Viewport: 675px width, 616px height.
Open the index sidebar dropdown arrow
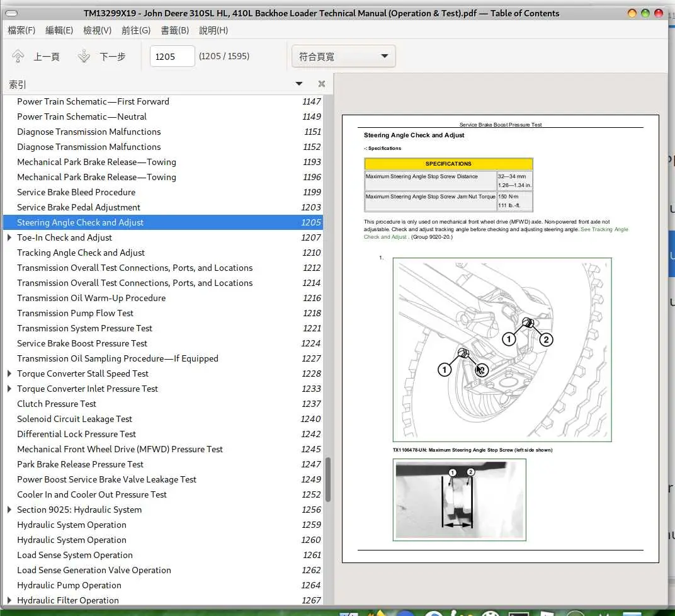[298, 84]
